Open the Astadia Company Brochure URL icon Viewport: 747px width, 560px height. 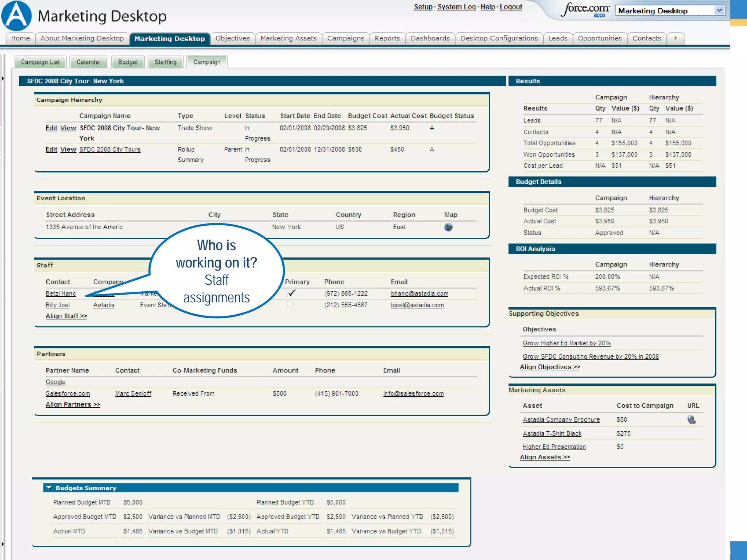(691, 420)
